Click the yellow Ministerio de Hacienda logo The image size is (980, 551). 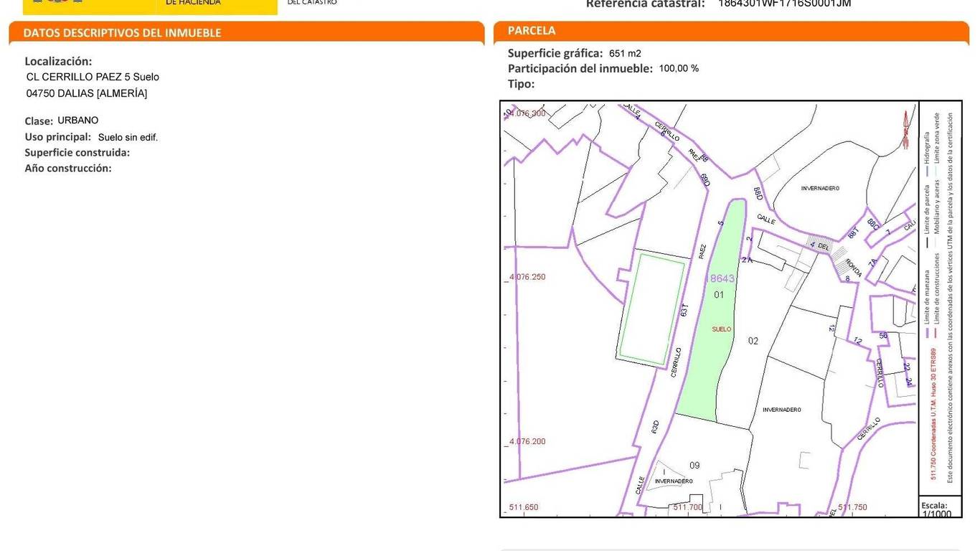150,6
